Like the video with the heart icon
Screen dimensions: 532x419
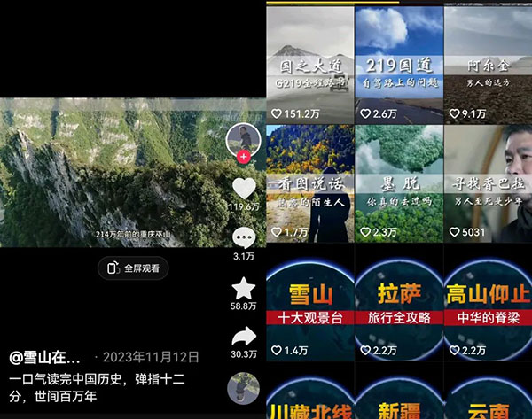click(243, 188)
